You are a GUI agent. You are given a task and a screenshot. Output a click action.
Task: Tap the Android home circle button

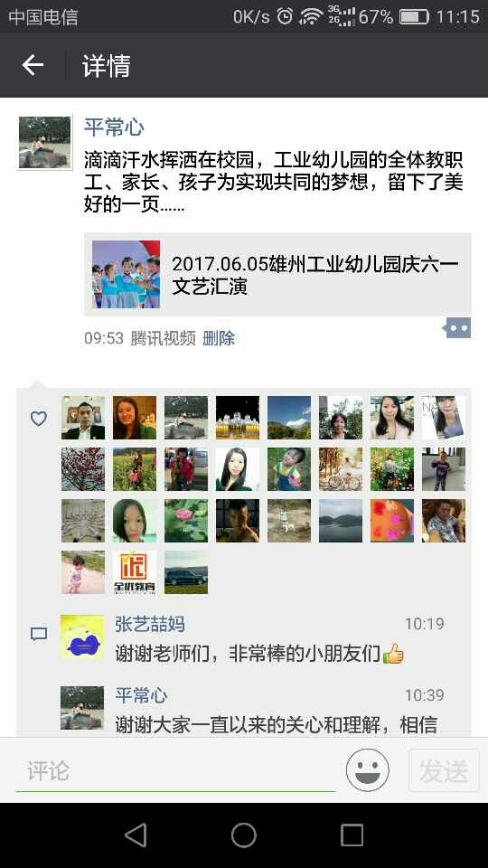coord(243,835)
